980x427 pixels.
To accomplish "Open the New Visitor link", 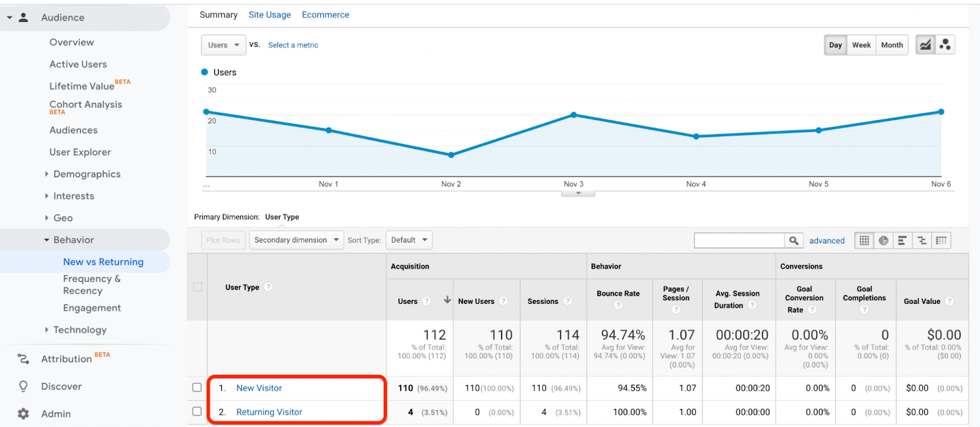I will click(x=259, y=388).
